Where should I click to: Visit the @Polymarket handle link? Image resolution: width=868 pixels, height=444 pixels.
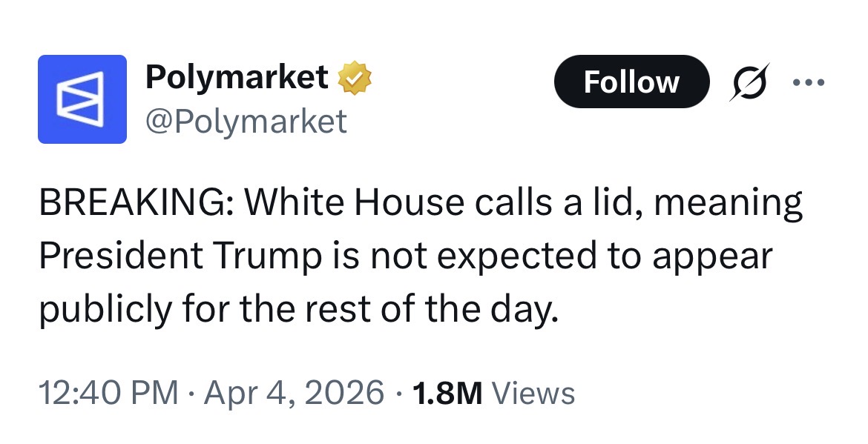tap(246, 121)
